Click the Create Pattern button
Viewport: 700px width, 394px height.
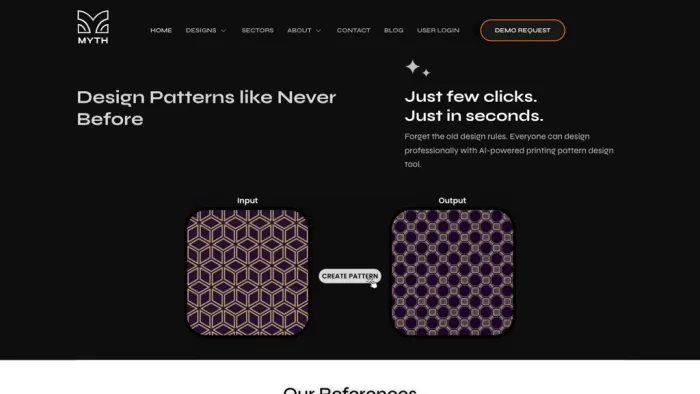(350, 276)
